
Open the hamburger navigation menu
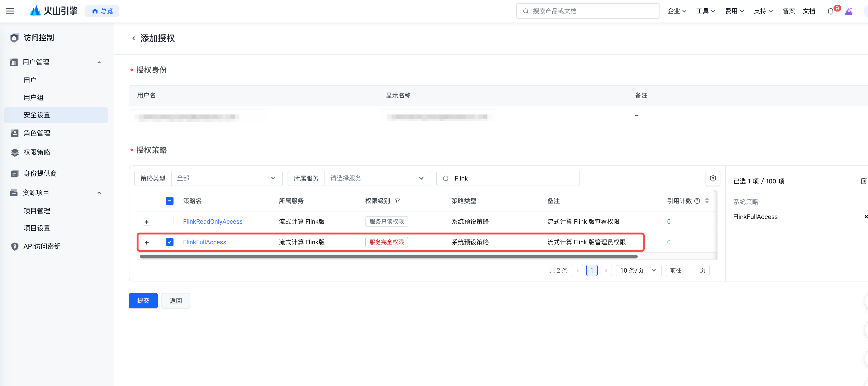10,11
